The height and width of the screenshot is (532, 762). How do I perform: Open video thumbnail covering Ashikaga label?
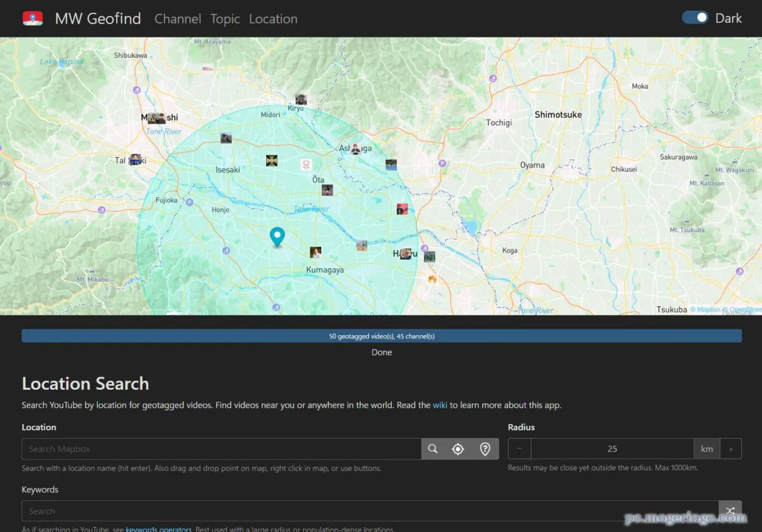pyautogui.click(x=356, y=149)
